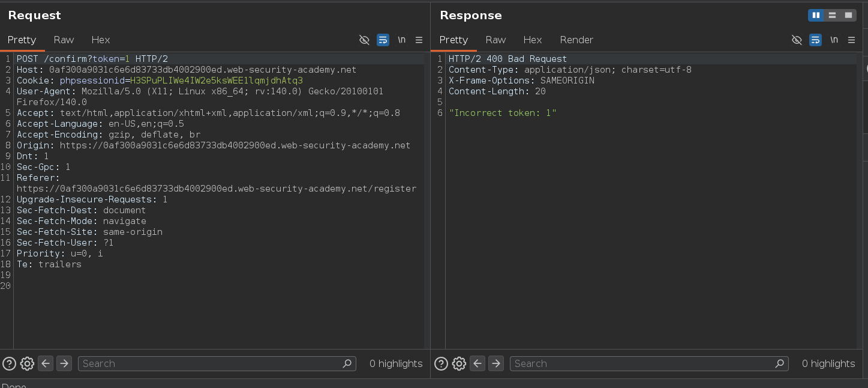The width and height of the screenshot is (868, 388).
Task: Toggle hide non-printable eye icon in Request
Action: pos(364,40)
